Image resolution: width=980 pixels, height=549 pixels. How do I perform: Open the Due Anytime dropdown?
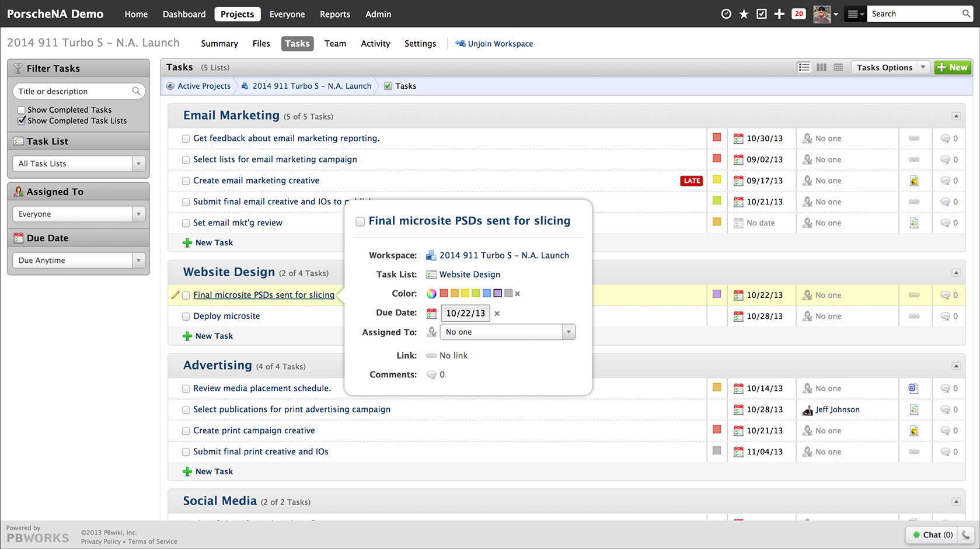[x=138, y=260]
